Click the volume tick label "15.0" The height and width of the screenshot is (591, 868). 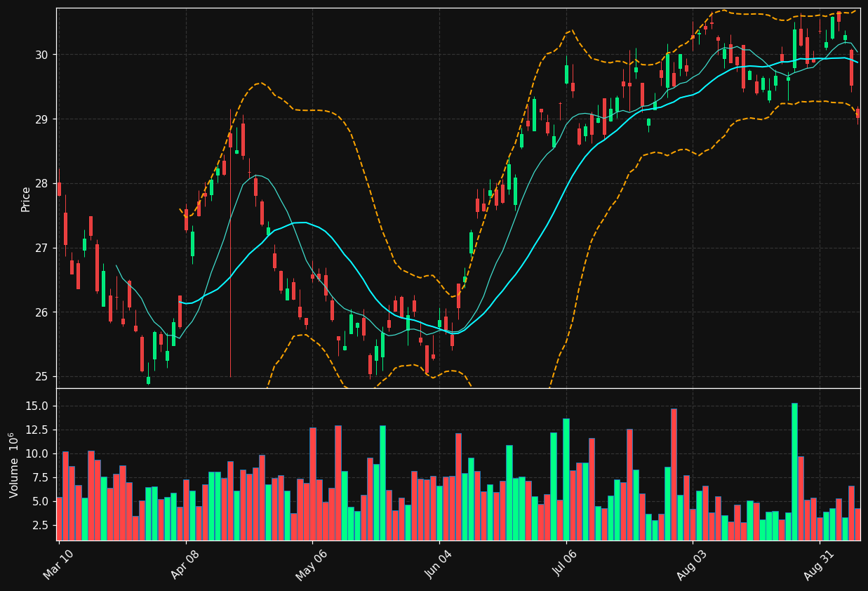click(x=36, y=406)
